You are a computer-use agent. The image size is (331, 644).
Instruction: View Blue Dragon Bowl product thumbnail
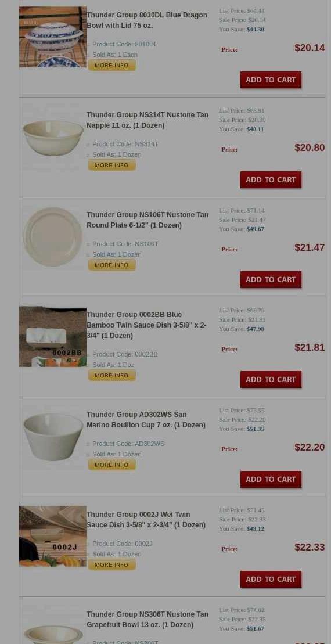tap(53, 37)
